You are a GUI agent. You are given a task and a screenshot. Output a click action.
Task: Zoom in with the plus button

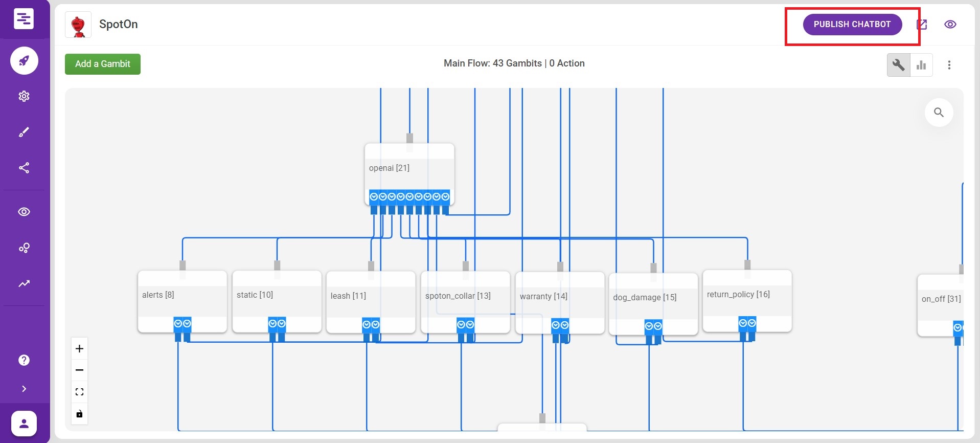79,349
